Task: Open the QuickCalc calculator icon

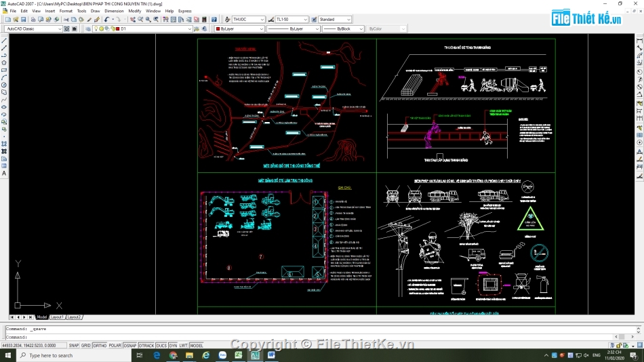Action: pos(204,19)
